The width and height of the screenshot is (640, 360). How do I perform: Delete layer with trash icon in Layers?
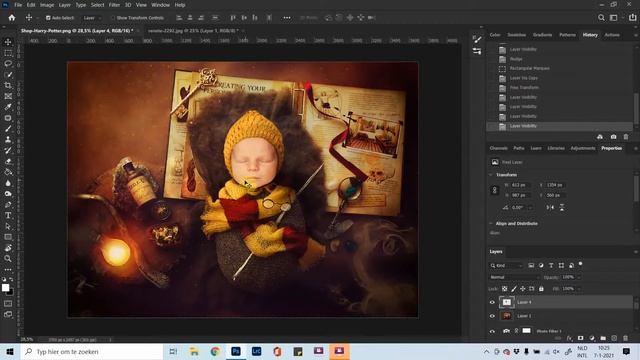[625, 338]
